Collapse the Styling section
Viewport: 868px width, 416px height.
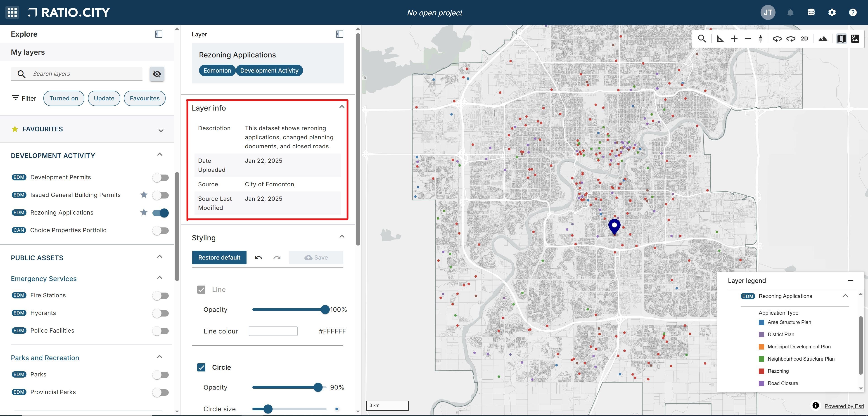pos(342,236)
